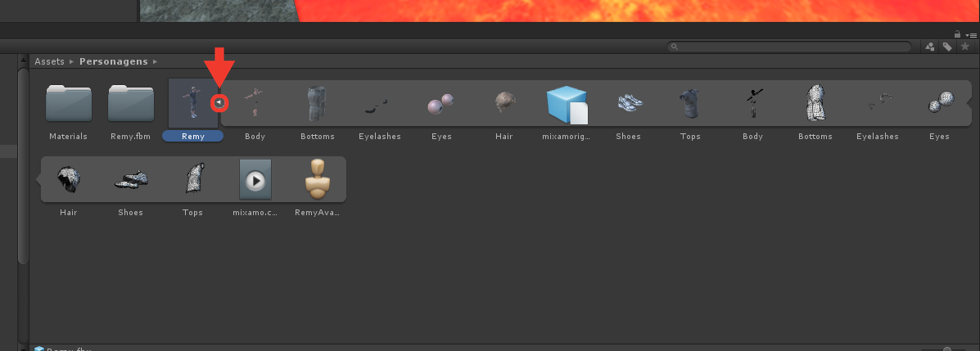
Task: Select the Hair mesh in second row
Action: pyautogui.click(x=68, y=180)
